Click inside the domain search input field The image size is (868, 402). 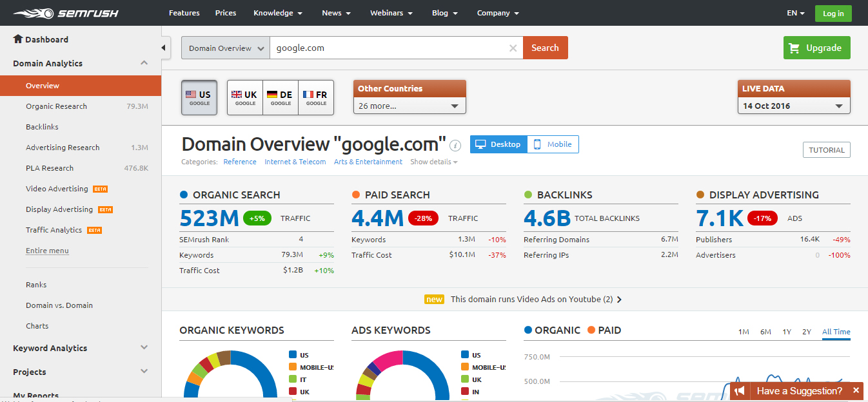point(387,48)
